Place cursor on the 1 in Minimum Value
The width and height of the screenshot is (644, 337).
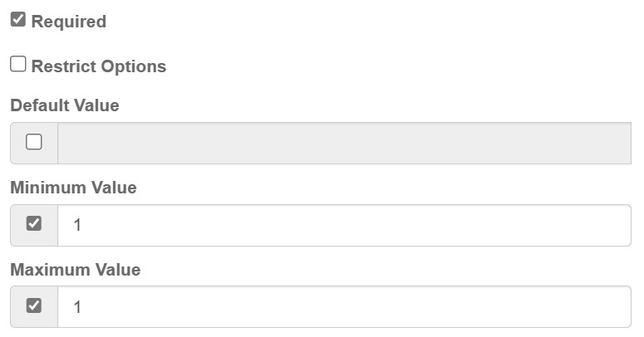(x=77, y=225)
